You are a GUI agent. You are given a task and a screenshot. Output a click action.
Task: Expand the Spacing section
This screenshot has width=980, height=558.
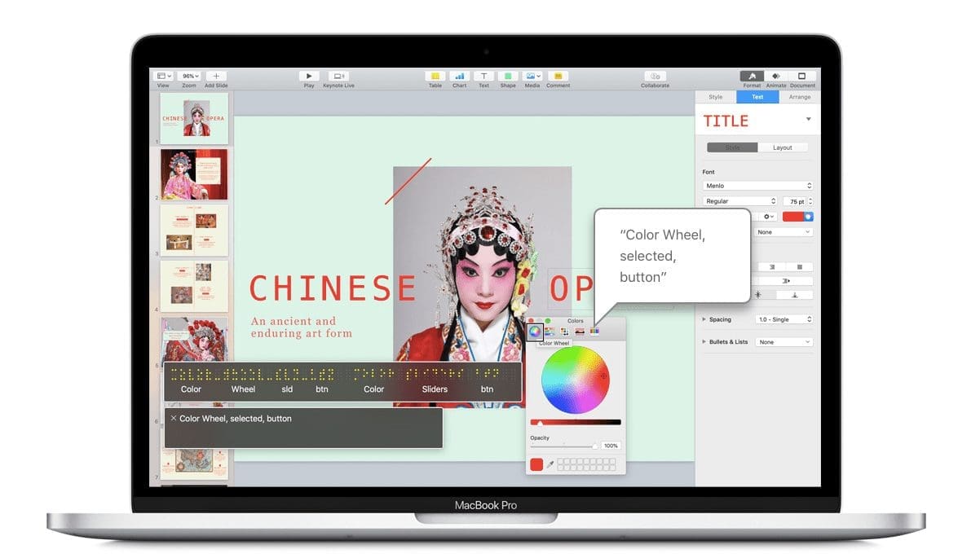click(704, 319)
